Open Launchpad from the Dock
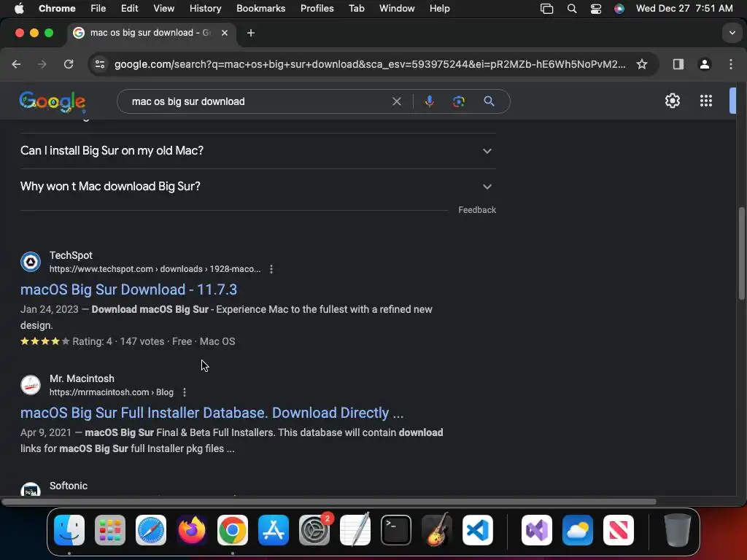This screenshot has width=747, height=560. coord(110,530)
